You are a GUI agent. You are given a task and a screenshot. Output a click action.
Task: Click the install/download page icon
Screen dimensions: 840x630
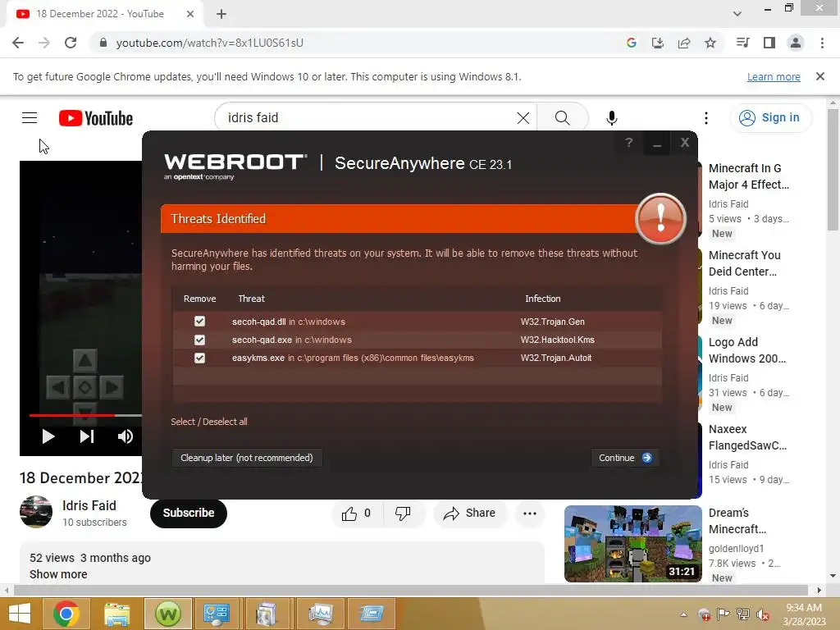coord(657,43)
